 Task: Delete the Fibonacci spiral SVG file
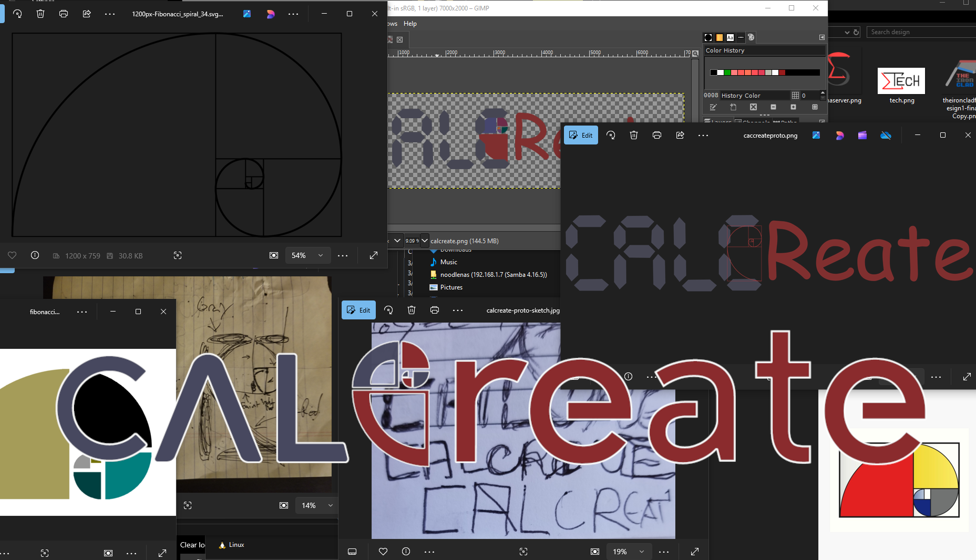[40, 14]
